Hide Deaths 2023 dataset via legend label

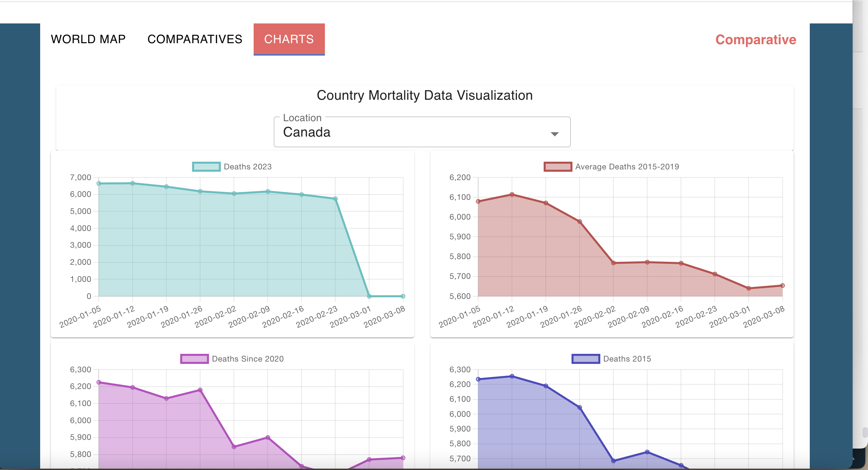coord(248,167)
